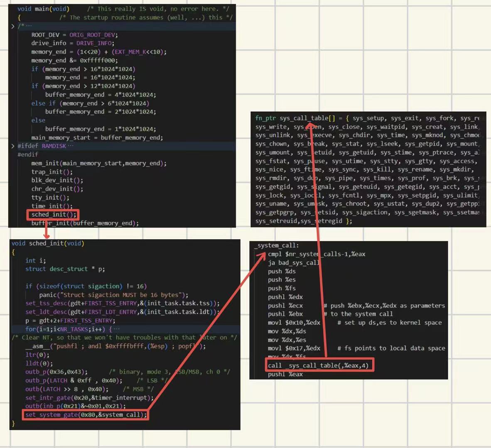Click the if (memory_end > 12*1024*1024) condition
Viewport: 491px width, 448px height.
83,86
